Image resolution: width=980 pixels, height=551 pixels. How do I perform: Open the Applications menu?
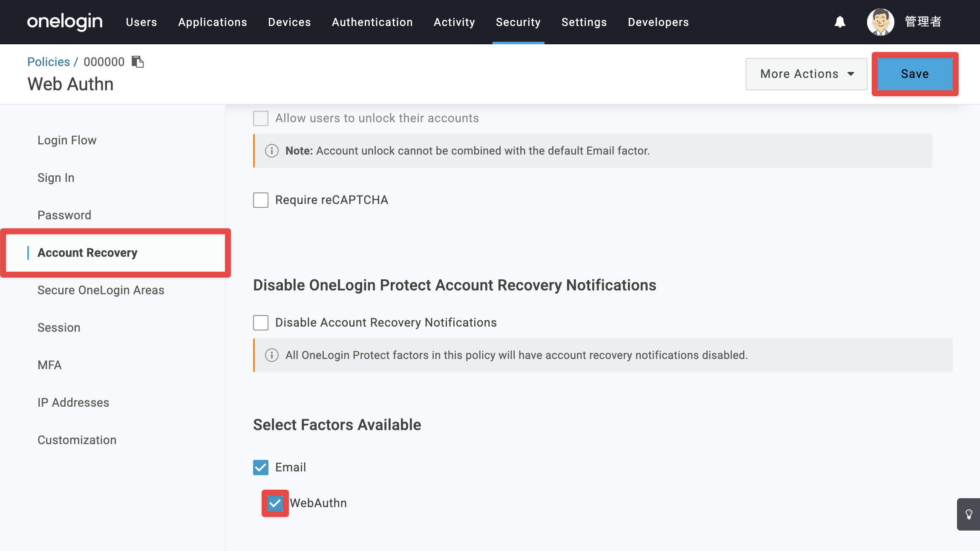[213, 22]
